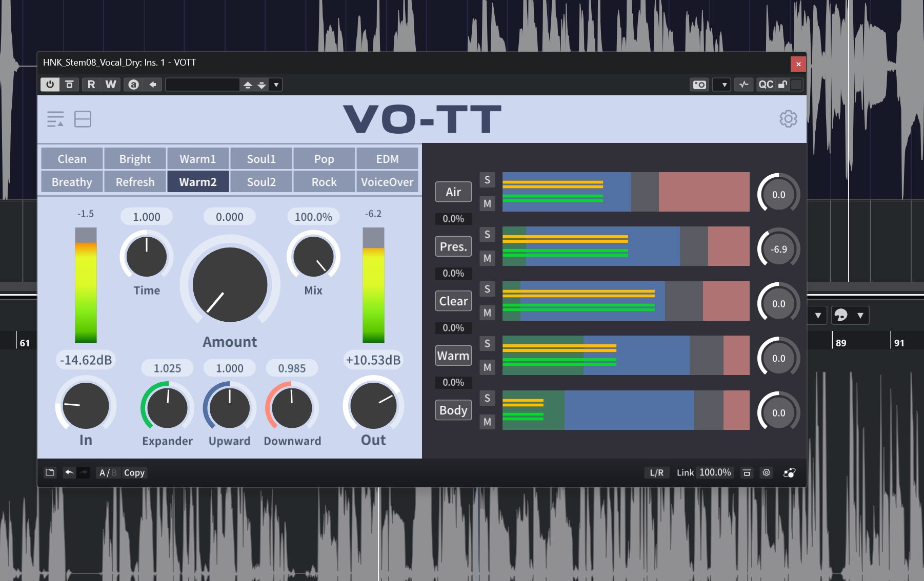Click the L/R channel mode button
Viewport: 924px width, 581px height.
coord(656,472)
